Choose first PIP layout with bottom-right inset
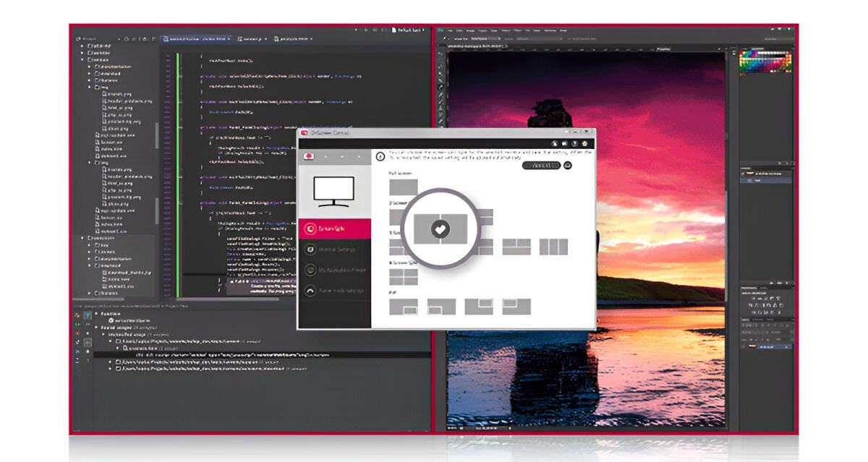Image resolution: width=868 pixels, height=462 pixels. (x=403, y=307)
